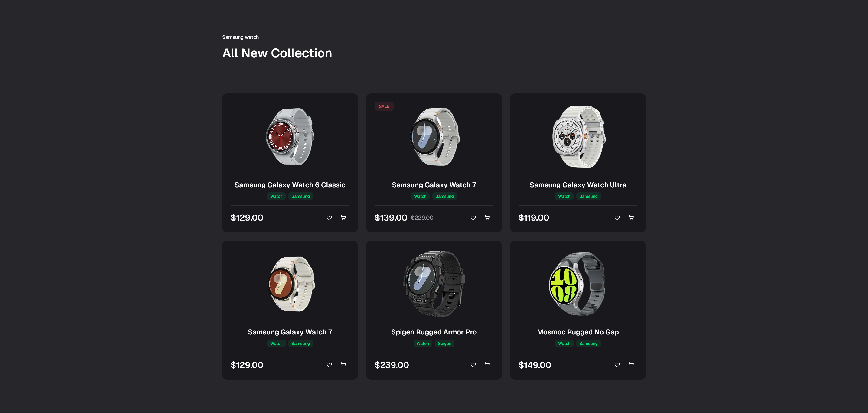The width and height of the screenshot is (868, 413).
Task: Click the All New Collection heading
Action: (277, 53)
